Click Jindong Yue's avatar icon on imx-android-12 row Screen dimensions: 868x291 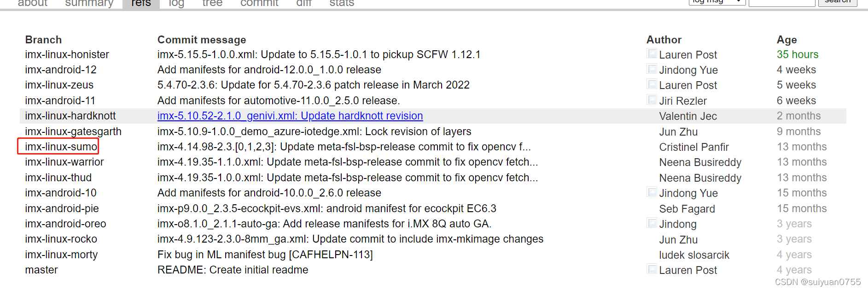tap(652, 69)
